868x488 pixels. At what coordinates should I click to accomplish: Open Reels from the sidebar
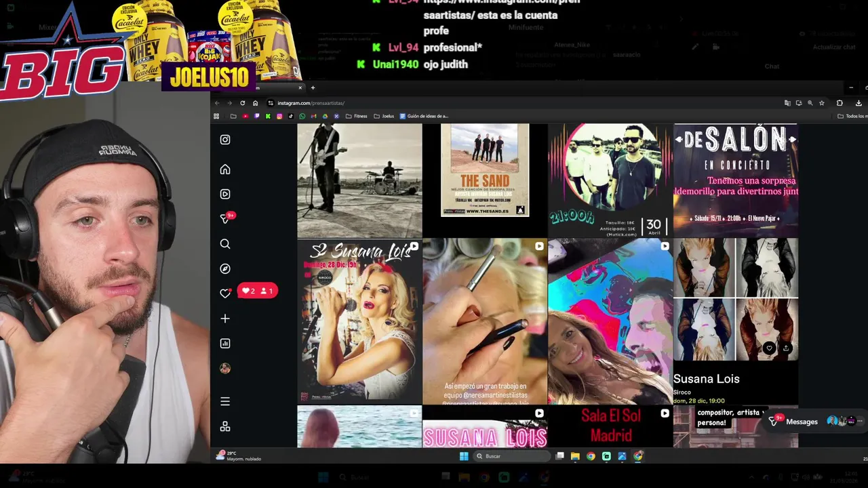point(225,194)
